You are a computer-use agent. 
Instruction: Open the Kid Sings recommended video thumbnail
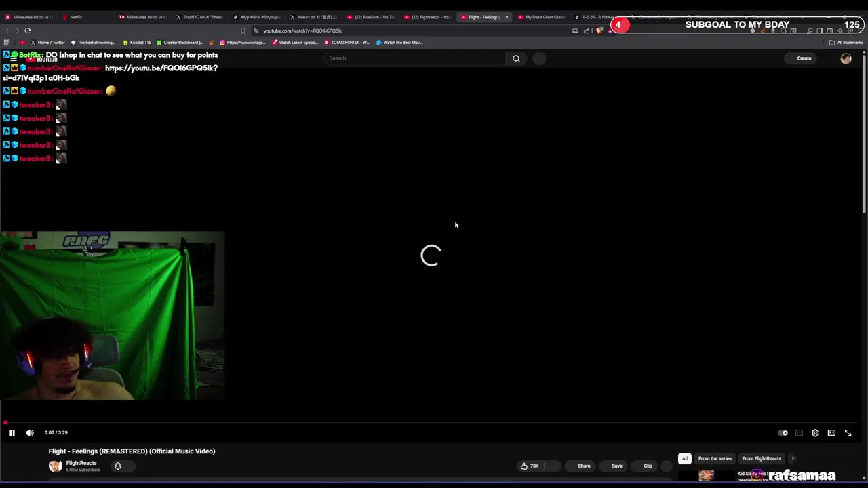[x=706, y=475]
